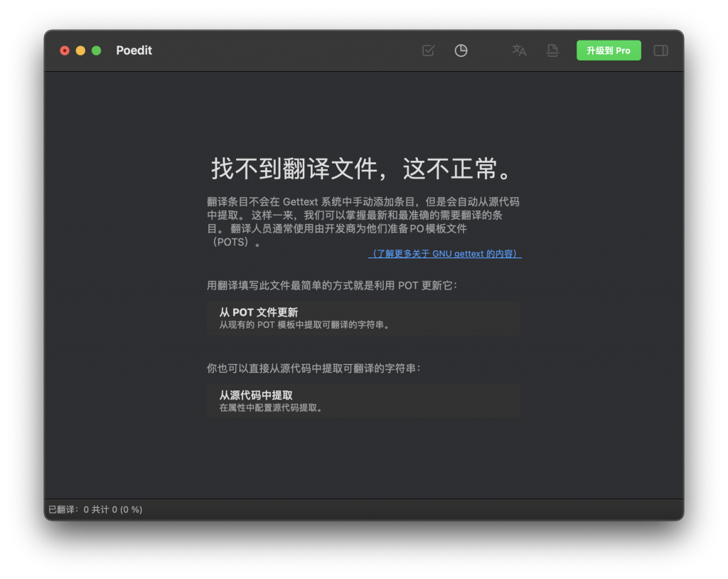
Task: Click the Update from source code icon
Action: click(x=552, y=51)
